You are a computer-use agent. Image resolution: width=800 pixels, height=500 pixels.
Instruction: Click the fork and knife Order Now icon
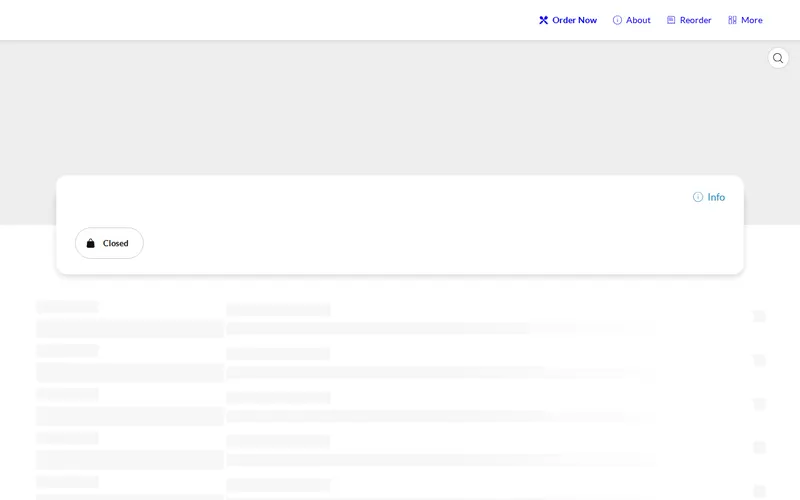coord(543,20)
